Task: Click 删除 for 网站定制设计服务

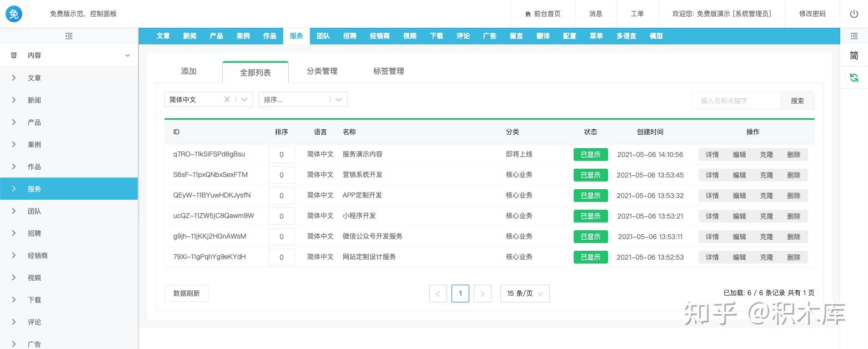Action: click(x=794, y=257)
